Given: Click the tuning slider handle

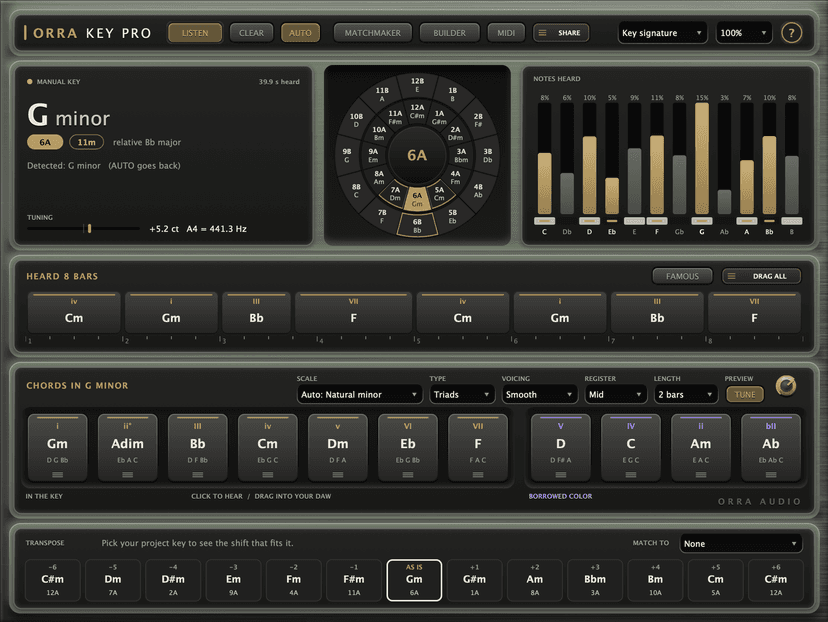Looking at the screenshot, I should 89,229.
